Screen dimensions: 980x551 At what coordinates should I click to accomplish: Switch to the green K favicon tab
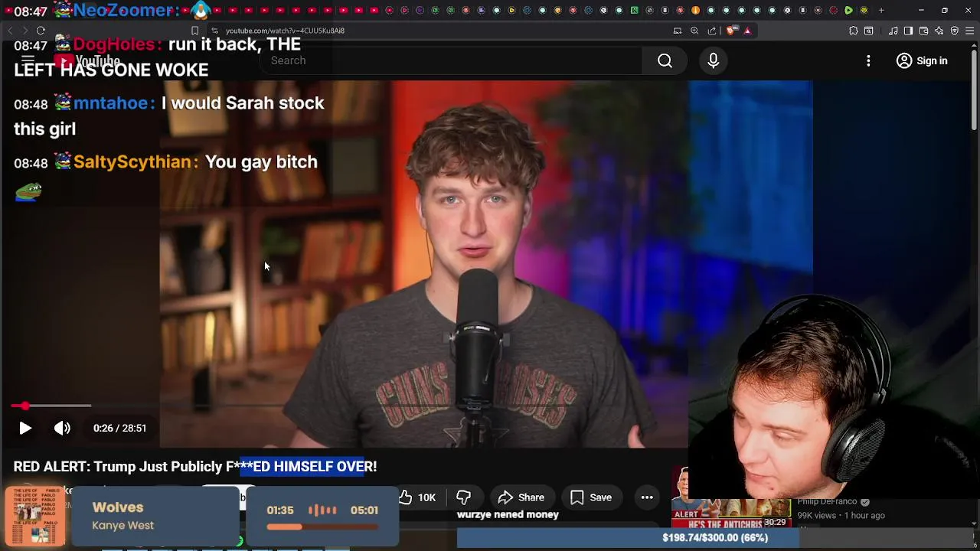[x=634, y=11]
